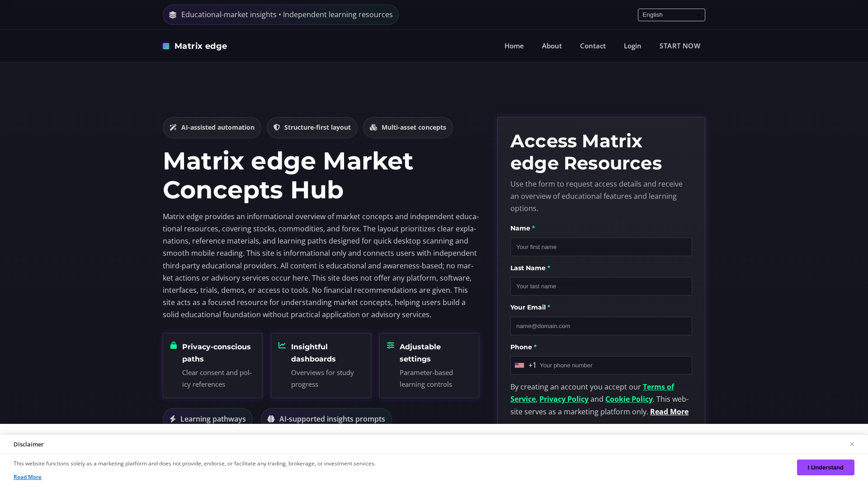The height and width of the screenshot is (488, 868).
Task: Open the English language dropdown
Action: click(671, 15)
